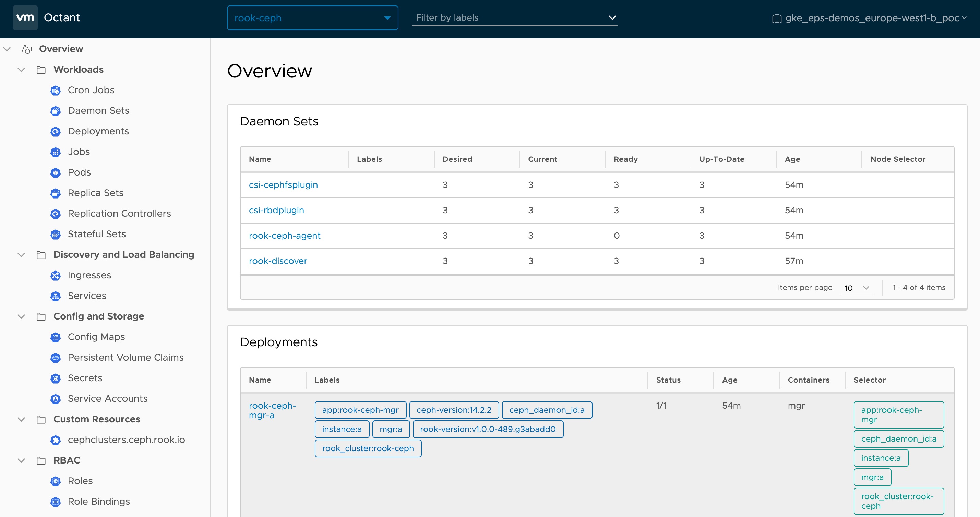Click the Pods icon in sidebar
This screenshot has width=980, height=517.
(x=56, y=173)
